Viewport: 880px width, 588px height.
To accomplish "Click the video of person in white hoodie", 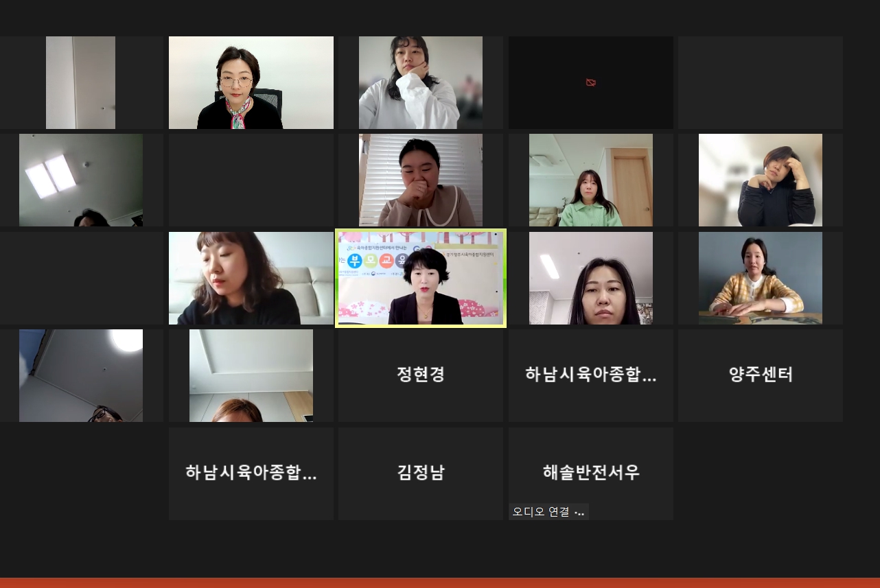I will pos(421,82).
